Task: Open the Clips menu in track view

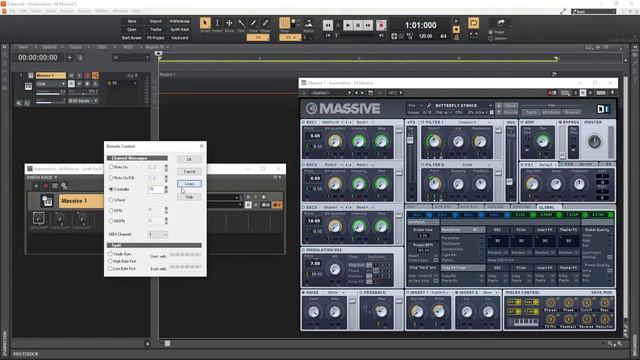Action: coord(103,47)
